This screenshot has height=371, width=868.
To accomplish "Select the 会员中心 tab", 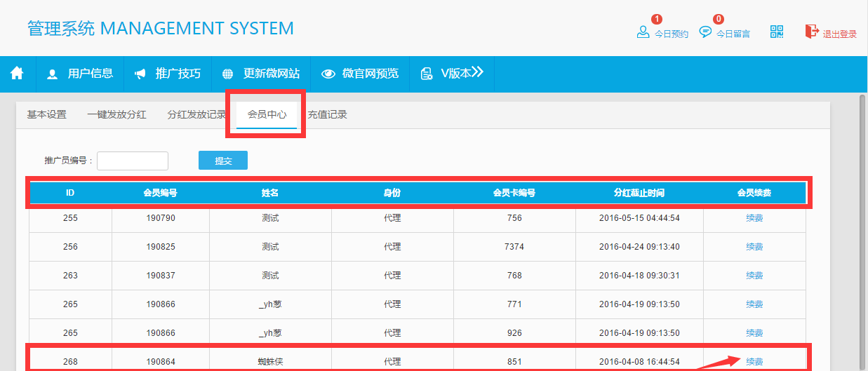I will click(x=267, y=114).
